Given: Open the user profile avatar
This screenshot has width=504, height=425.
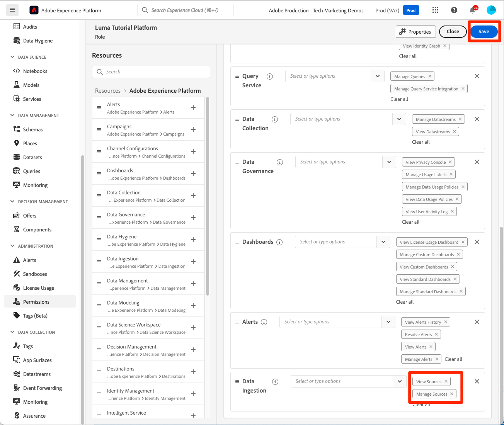Looking at the screenshot, I should point(491,10).
